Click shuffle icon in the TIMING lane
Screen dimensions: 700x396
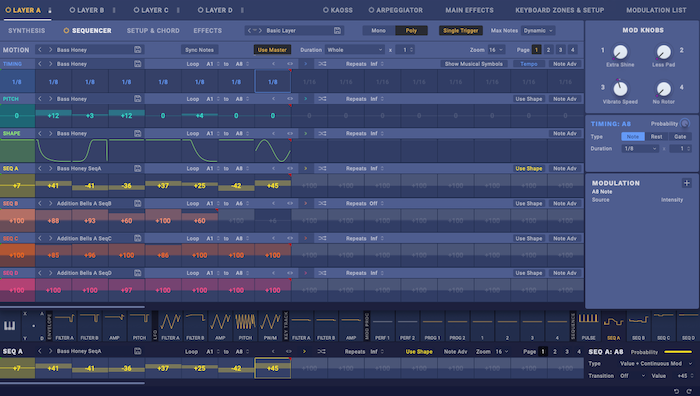pos(322,64)
